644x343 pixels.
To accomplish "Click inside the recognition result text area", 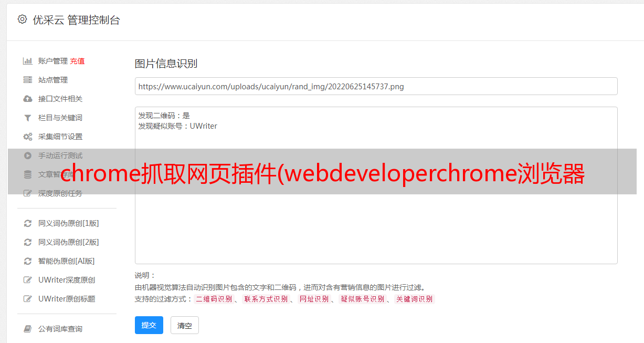I will 376,185.
